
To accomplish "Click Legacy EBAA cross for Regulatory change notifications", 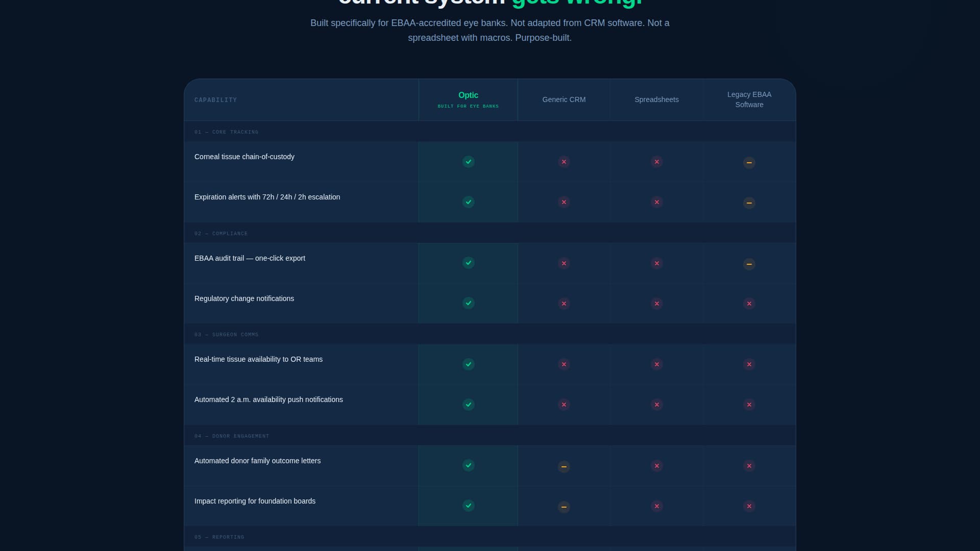I will (x=749, y=304).
